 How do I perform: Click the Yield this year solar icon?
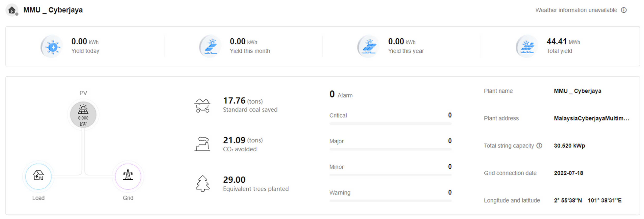tap(369, 47)
